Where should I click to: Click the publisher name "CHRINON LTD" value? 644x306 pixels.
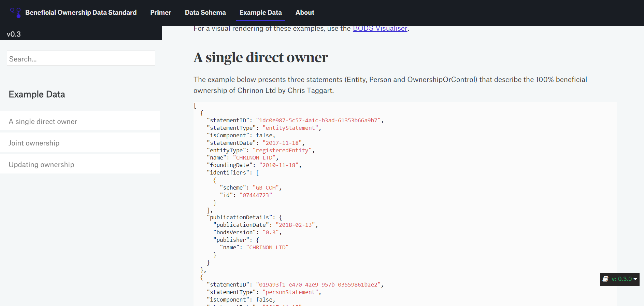pos(267,248)
